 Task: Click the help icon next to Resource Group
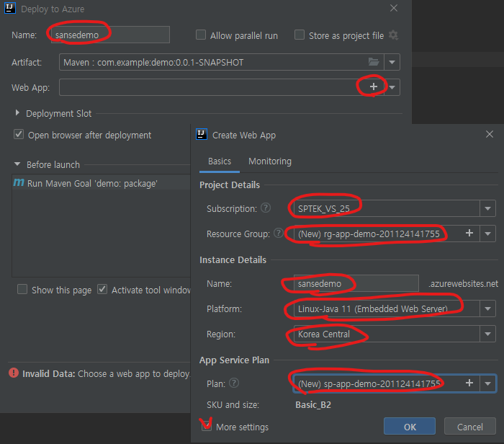point(279,234)
